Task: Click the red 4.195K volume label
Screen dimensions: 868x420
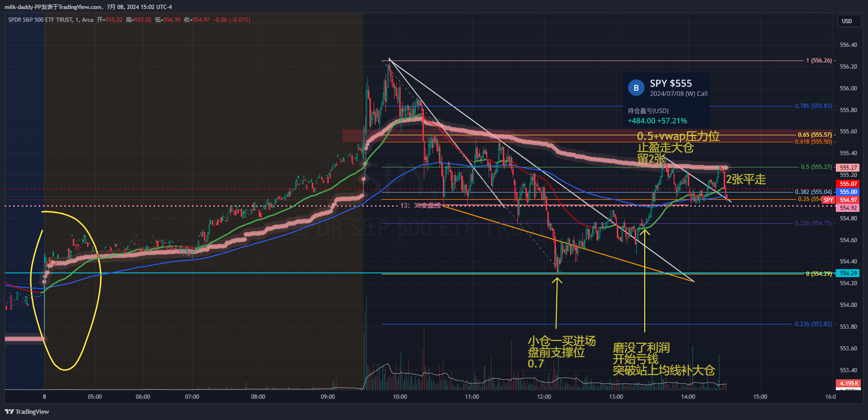Action: (849, 384)
